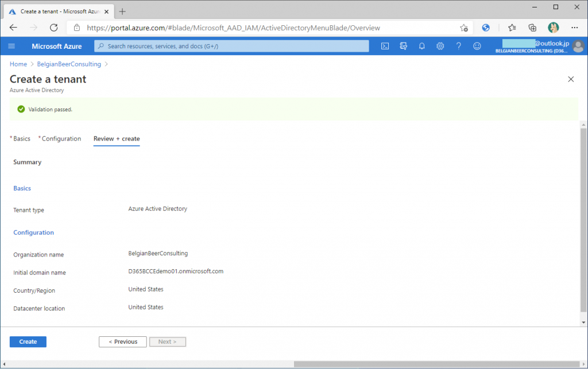Open portal Settings gear
This screenshot has height=369, width=588.
coord(440,46)
